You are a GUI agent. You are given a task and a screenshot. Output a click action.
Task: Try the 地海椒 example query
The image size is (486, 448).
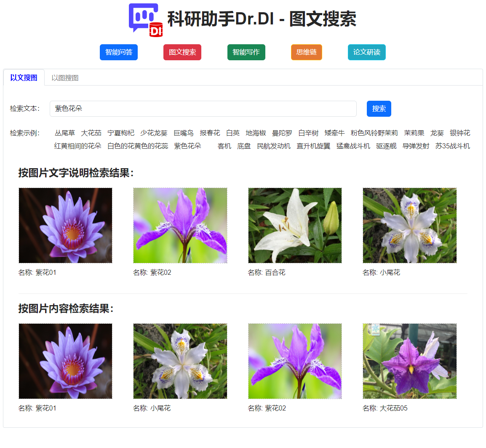coord(256,133)
